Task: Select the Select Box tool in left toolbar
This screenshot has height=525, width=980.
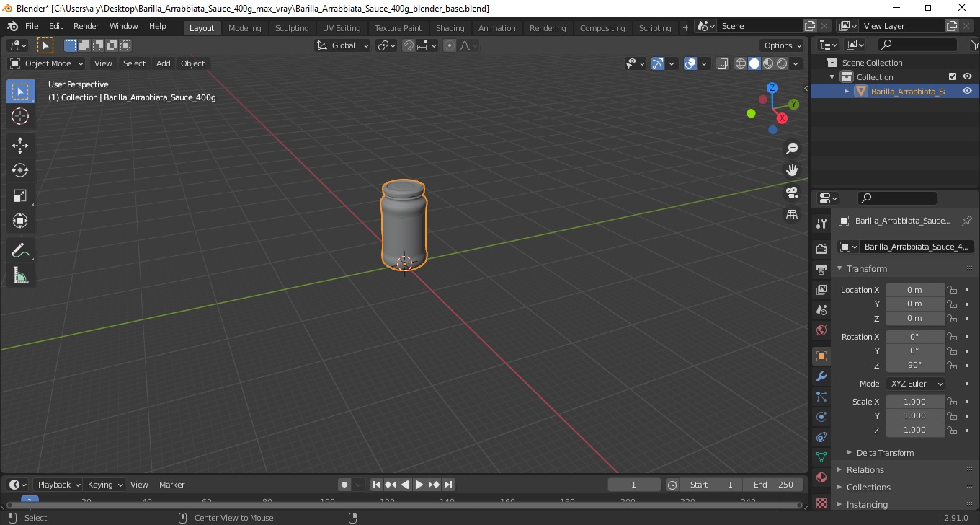Action: coord(20,91)
